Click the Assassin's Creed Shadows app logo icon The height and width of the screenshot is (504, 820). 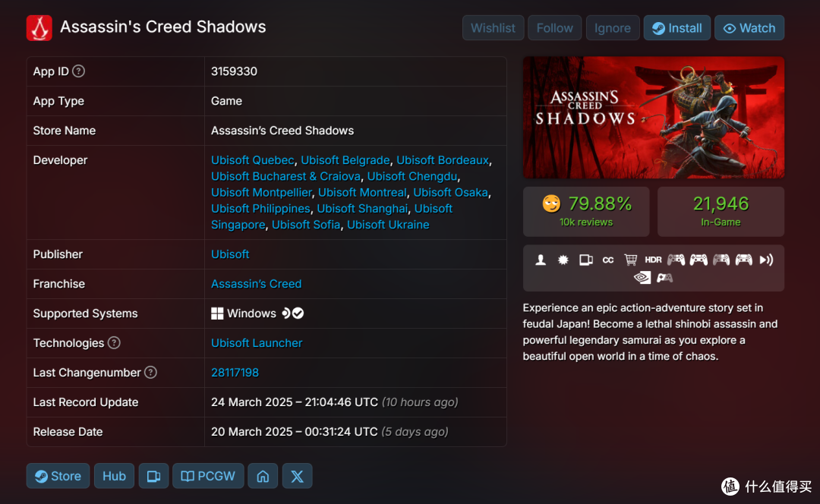coord(39,28)
